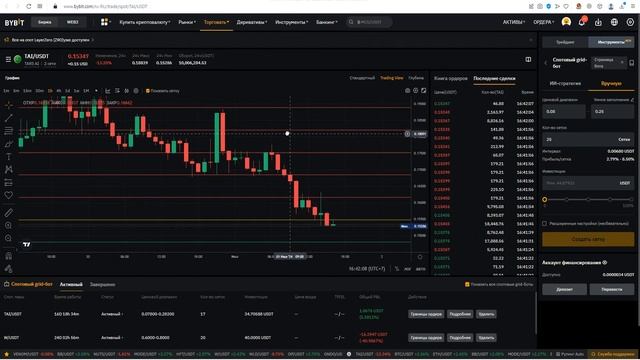Open the favorites heart tool
This screenshot has height=360, width=640.
pos(9,196)
